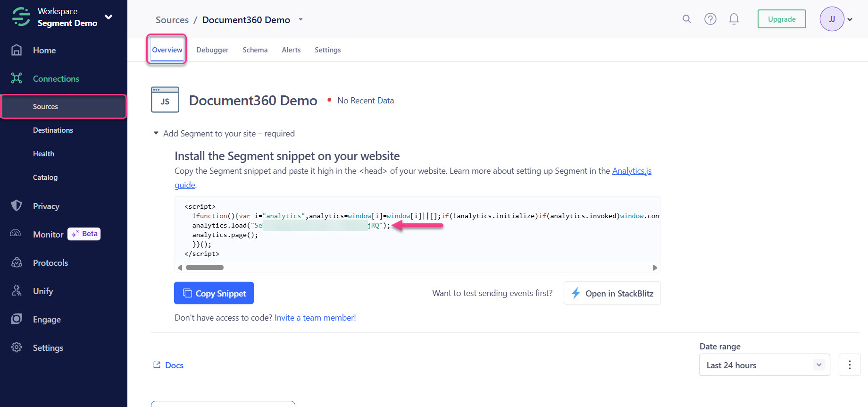The height and width of the screenshot is (407, 868).
Task: Click the snippet scrollbar right arrow
Action: click(655, 268)
